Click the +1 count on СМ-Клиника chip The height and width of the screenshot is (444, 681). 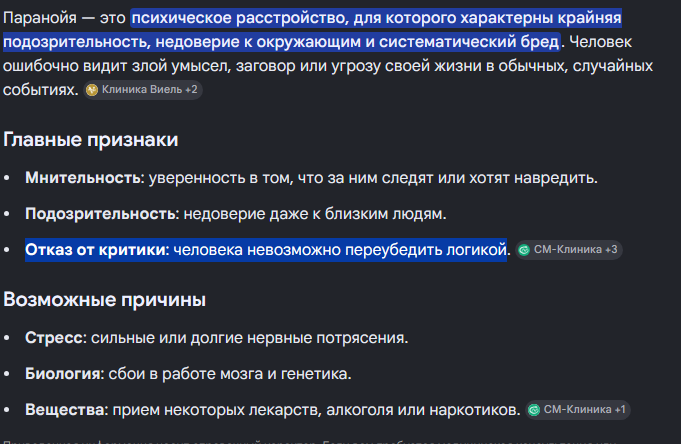[x=620, y=410]
